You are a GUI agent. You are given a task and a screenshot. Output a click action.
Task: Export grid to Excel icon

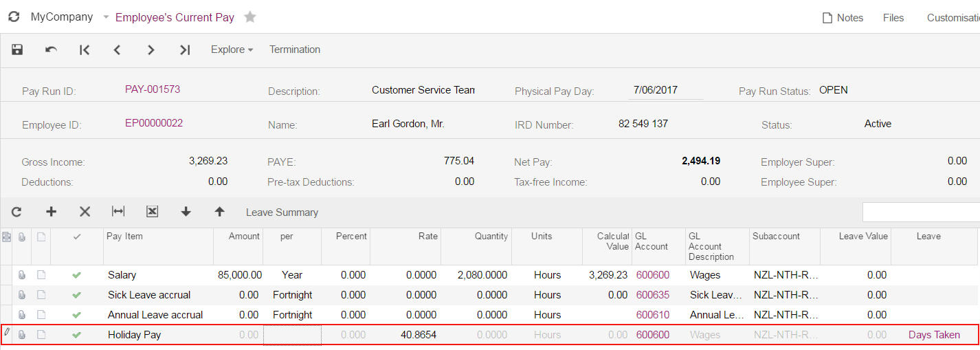(152, 212)
